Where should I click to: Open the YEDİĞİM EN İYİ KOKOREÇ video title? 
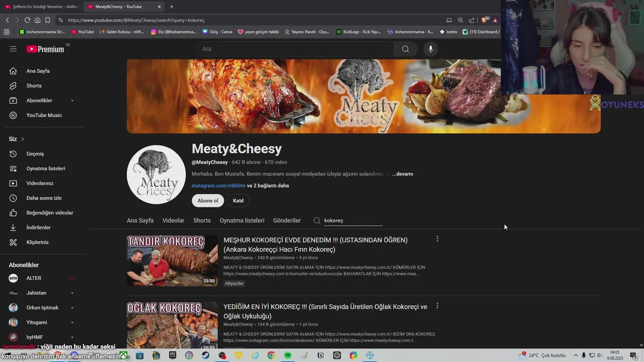tap(325, 311)
